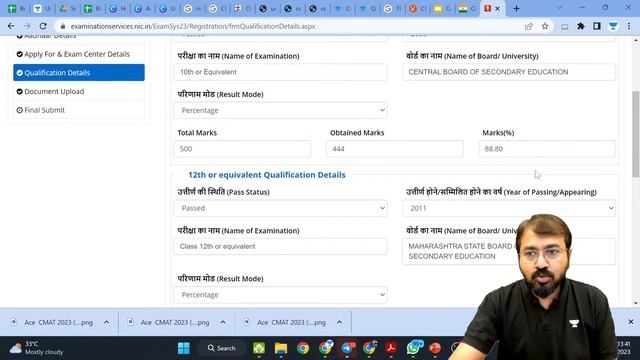Click the 12th 'Pass Status' label

pyautogui.click(x=223, y=192)
